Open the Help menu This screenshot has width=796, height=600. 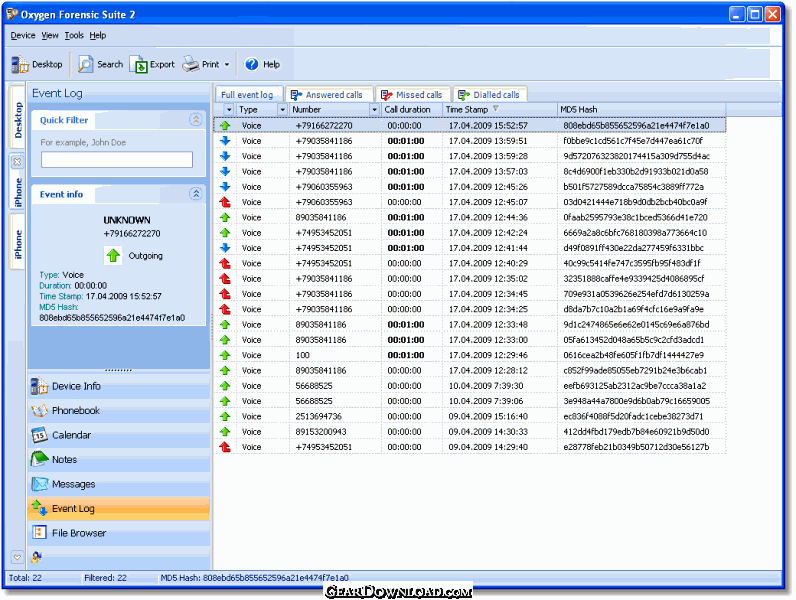point(98,36)
